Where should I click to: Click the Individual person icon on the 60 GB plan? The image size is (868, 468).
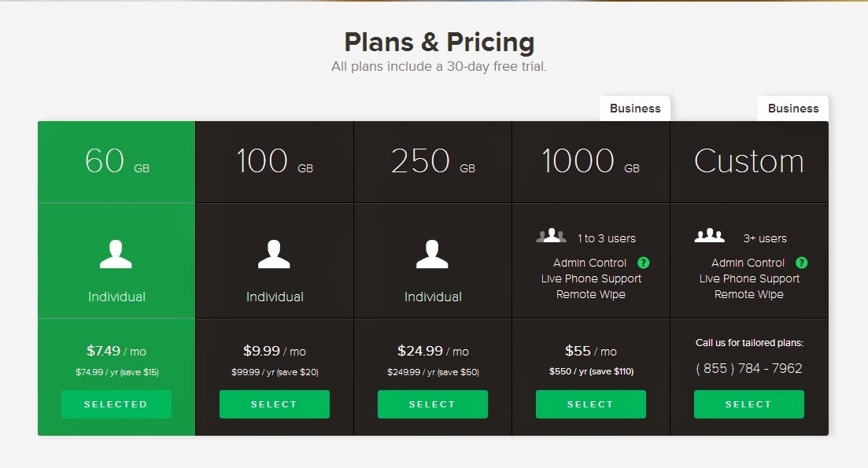(116, 253)
